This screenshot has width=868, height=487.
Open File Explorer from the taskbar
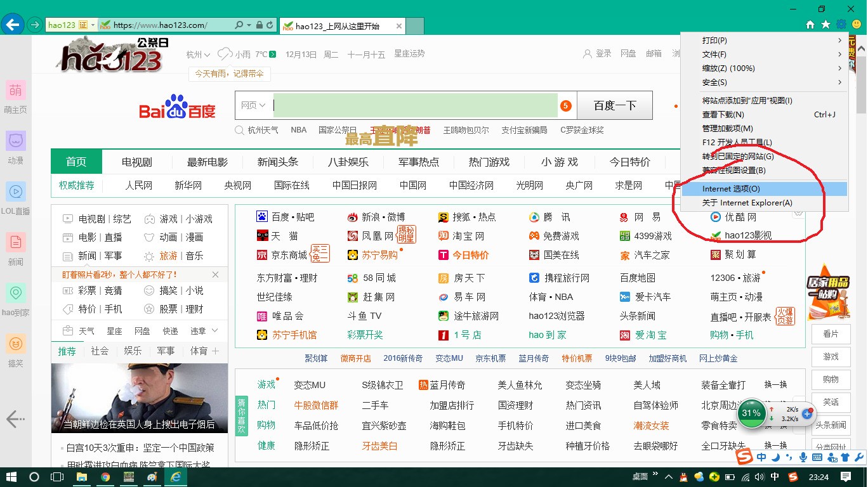click(82, 477)
